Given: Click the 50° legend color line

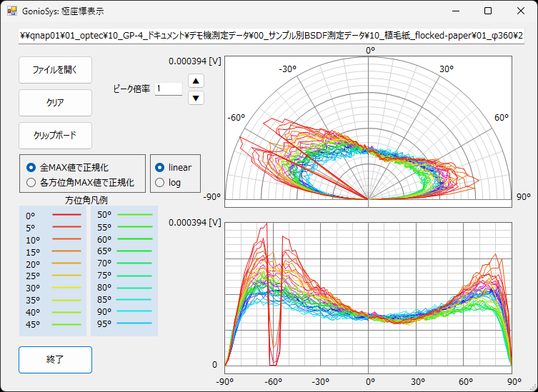Looking at the screenshot, I should point(135,214).
